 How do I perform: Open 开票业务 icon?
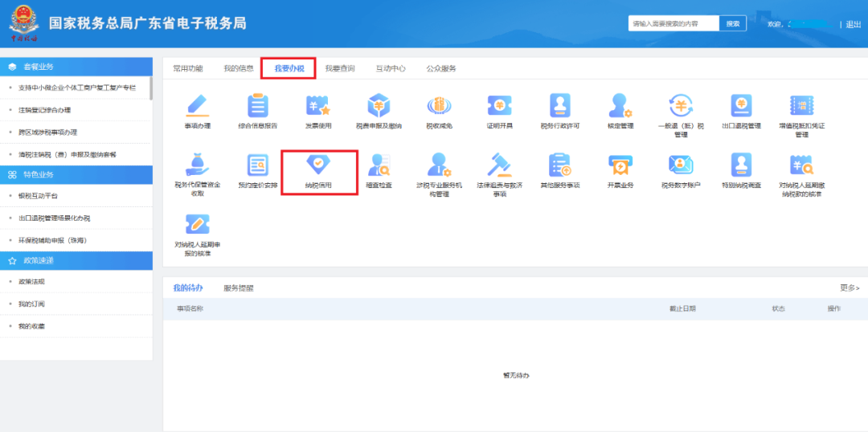tap(620, 165)
